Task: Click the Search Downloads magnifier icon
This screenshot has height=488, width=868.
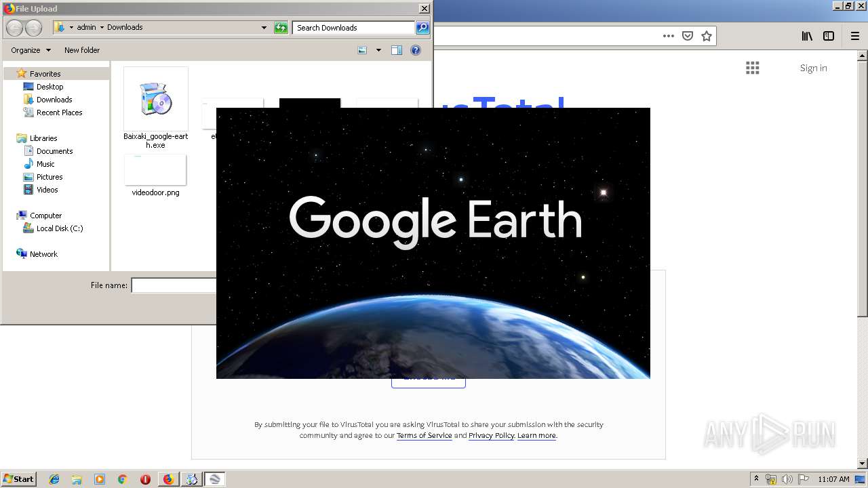Action: click(x=422, y=28)
